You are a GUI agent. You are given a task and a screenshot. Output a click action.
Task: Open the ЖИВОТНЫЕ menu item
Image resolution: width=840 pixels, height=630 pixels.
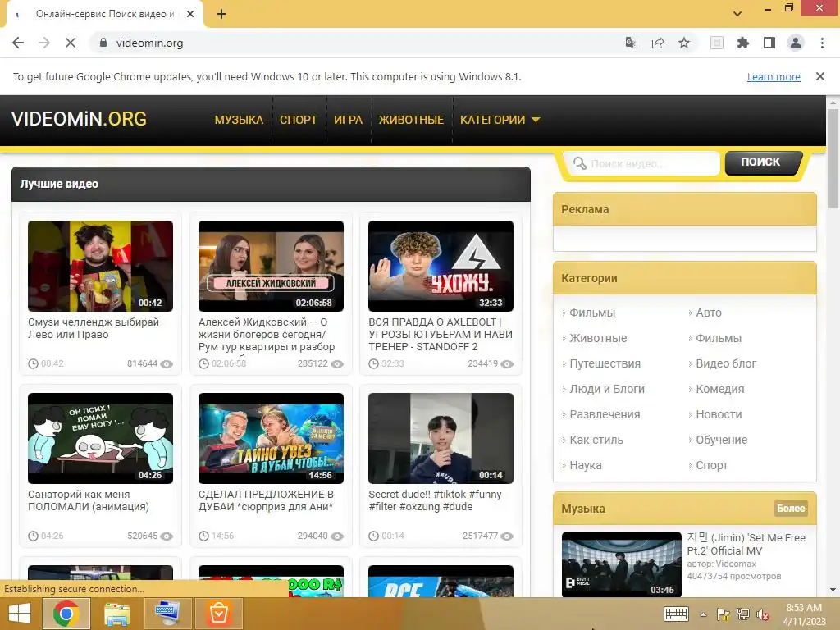(x=412, y=120)
